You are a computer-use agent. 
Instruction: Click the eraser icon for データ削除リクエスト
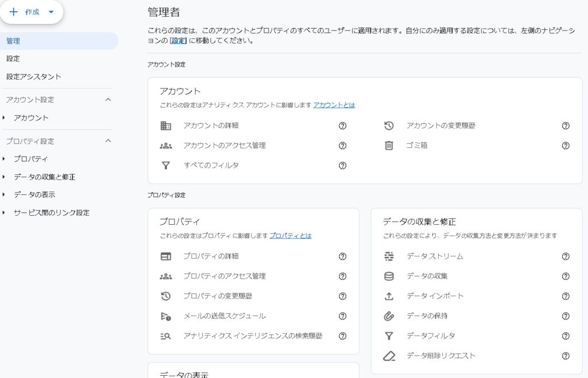[389, 356]
